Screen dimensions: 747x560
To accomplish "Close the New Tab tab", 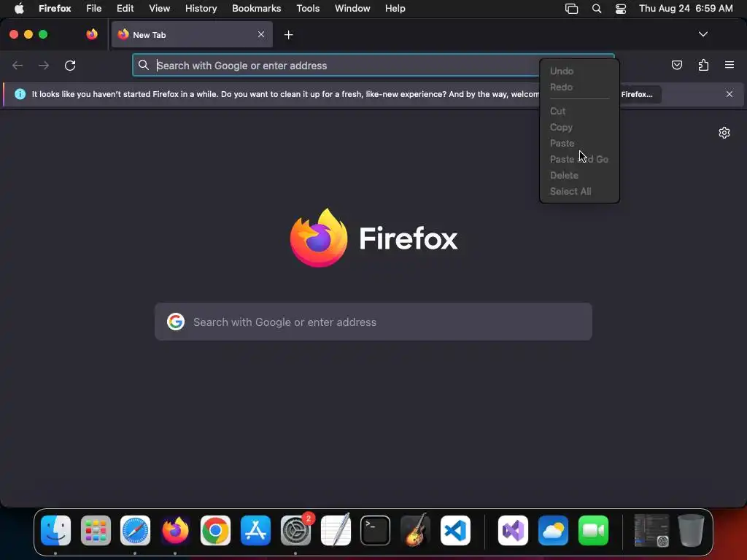I will (261, 34).
